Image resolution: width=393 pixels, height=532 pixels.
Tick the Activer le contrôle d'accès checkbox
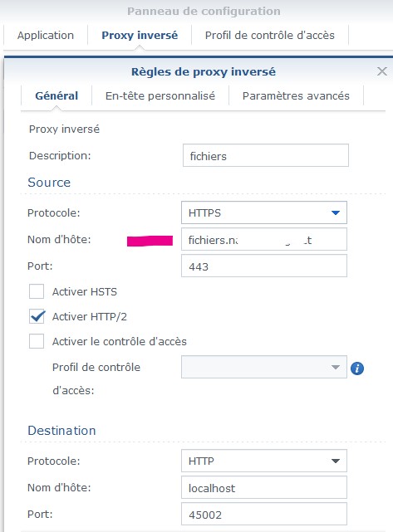tap(37, 341)
